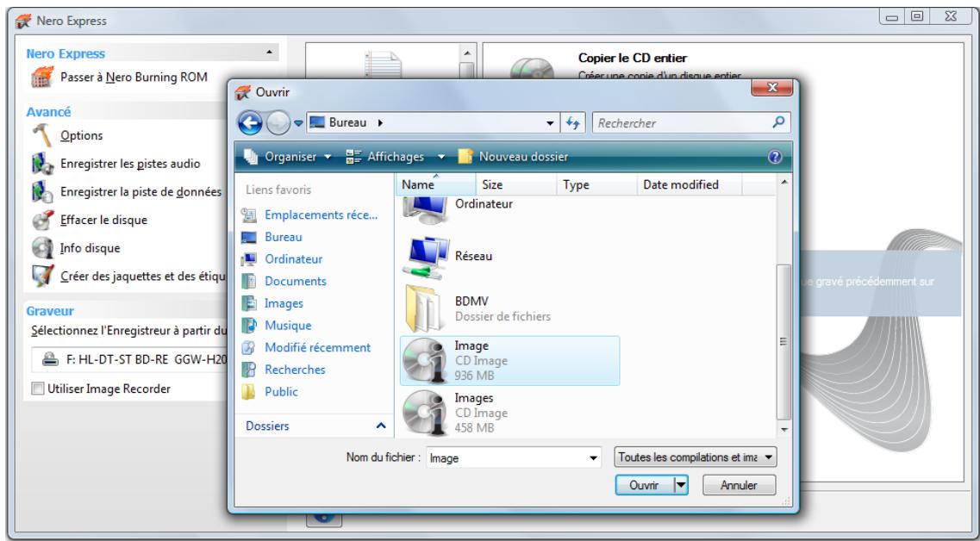980x541 pixels.
Task: Click Enregistrer la piste de données icon
Action: [42, 192]
